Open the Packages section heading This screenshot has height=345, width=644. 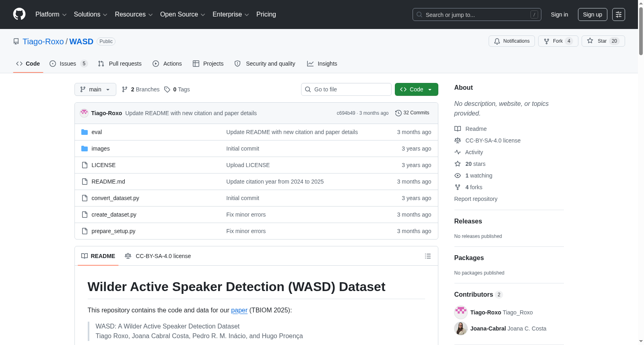coord(469,258)
